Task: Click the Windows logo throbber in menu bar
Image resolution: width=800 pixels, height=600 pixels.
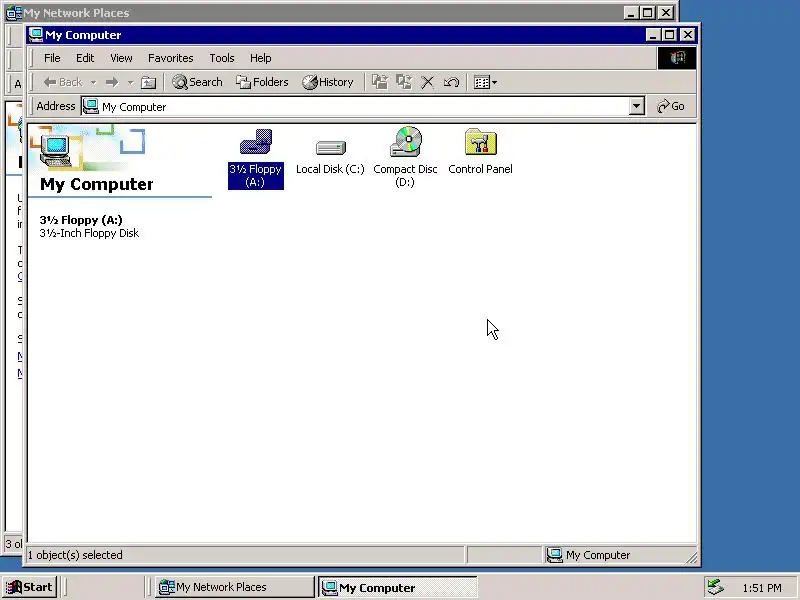Action: tap(677, 58)
